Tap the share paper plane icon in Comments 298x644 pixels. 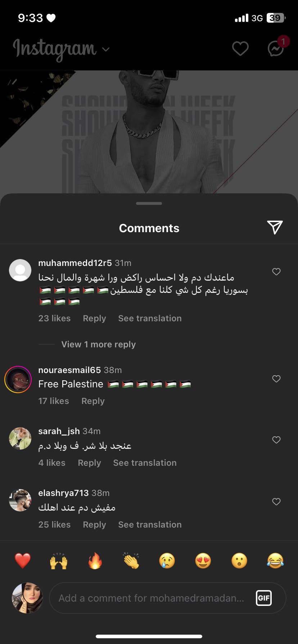275,227
